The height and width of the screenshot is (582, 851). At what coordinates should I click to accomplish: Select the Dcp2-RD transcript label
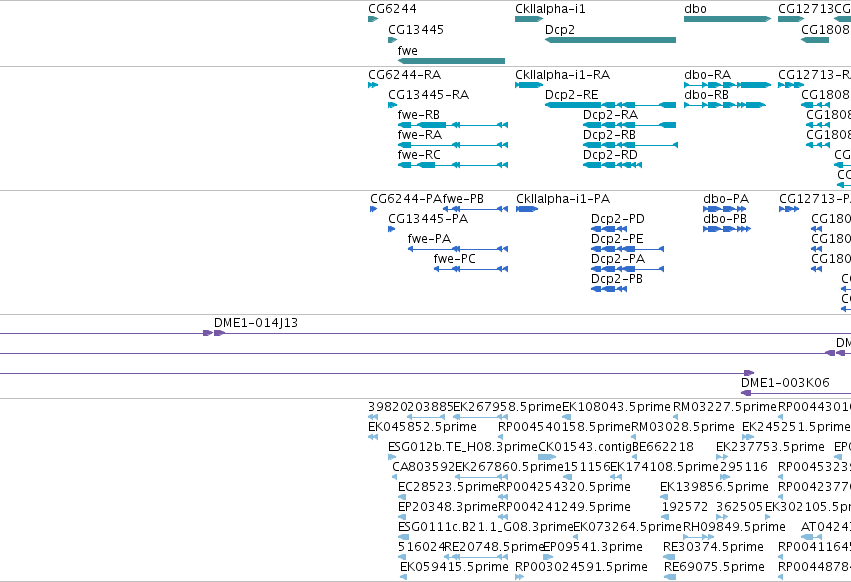(x=610, y=155)
